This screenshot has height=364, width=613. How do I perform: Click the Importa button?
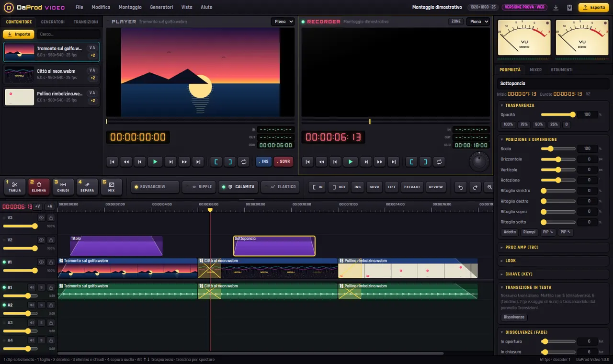click(x=19, y=34)
